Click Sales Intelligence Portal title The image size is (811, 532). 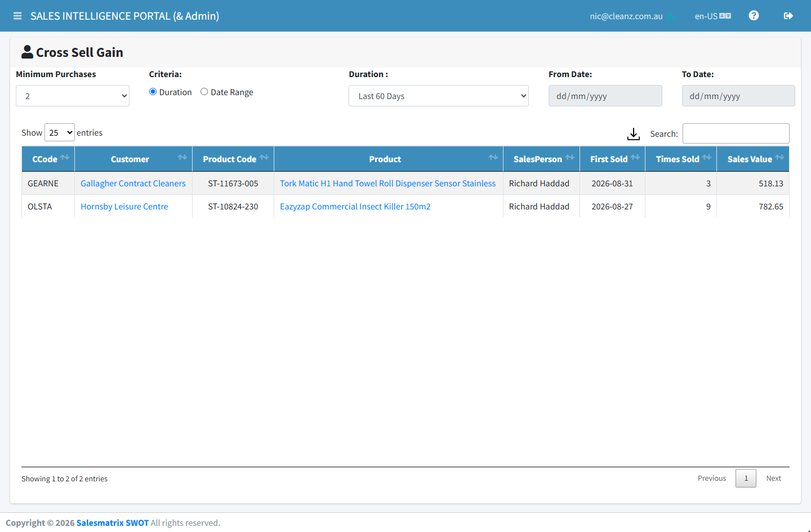point(124,16)
